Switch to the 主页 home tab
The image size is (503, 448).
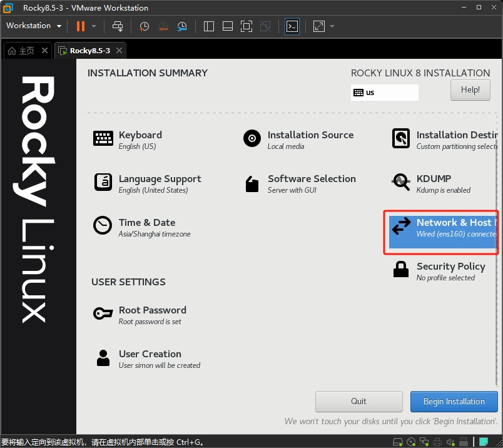21,51
